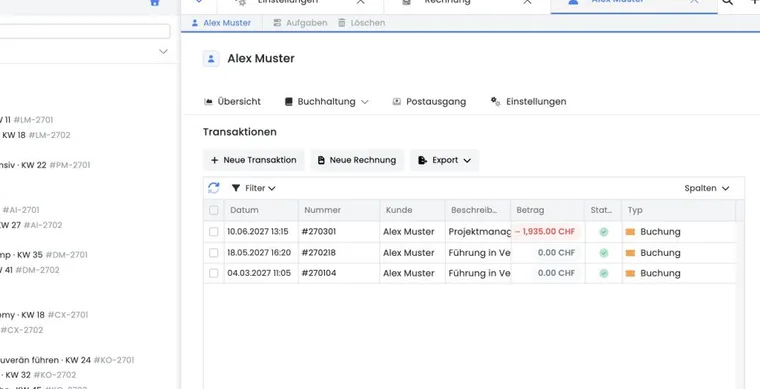
Task: Click the refresh icon in the transactions table
Action: (x=214, y=188)
